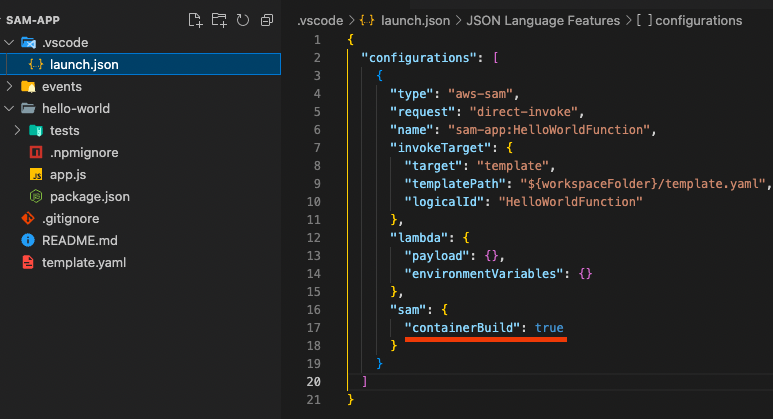Click the "target" key on line 8
This screenshot has height=419, width=773.
433,166
